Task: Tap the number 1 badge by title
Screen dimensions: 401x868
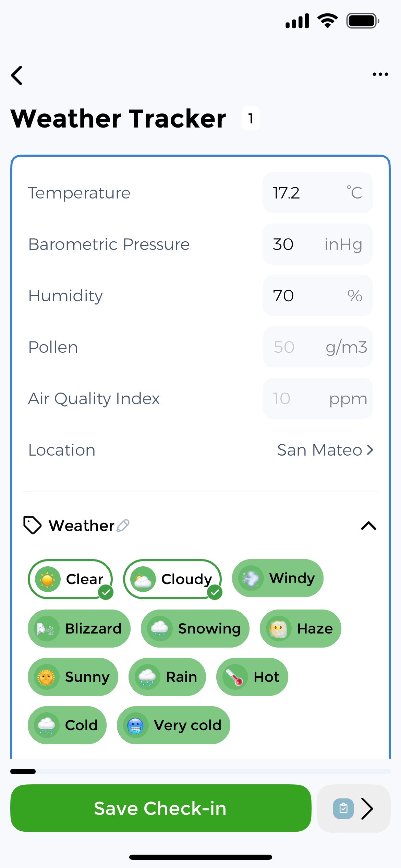Action: (x=251, y=119)
